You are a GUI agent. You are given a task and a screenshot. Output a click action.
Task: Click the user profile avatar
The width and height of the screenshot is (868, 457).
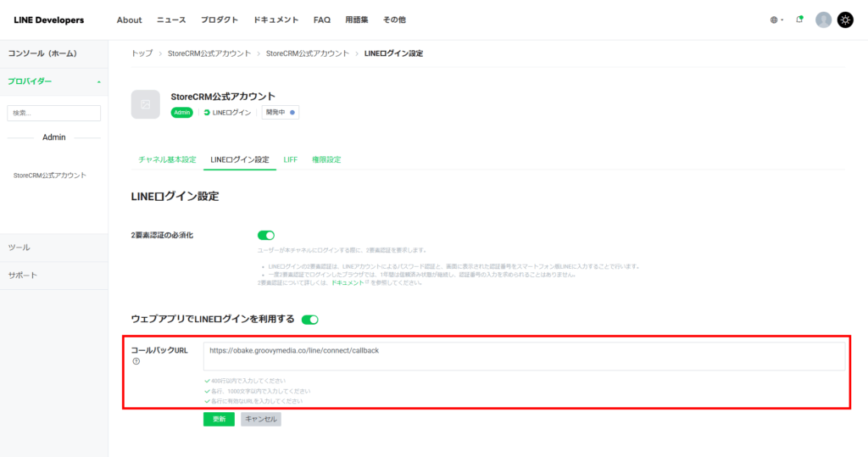pos(823,20)
